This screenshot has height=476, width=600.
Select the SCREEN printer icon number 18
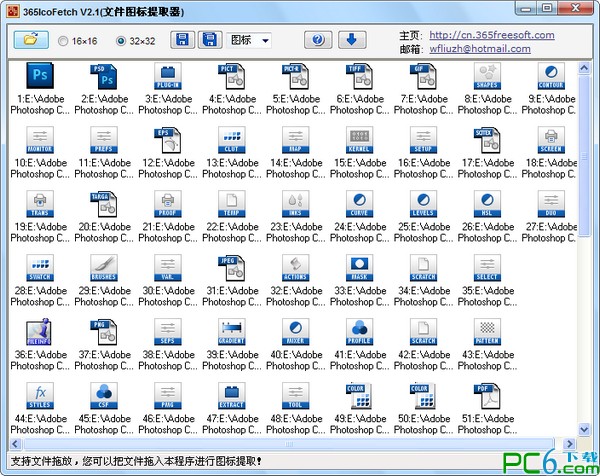tap(551, 140)
